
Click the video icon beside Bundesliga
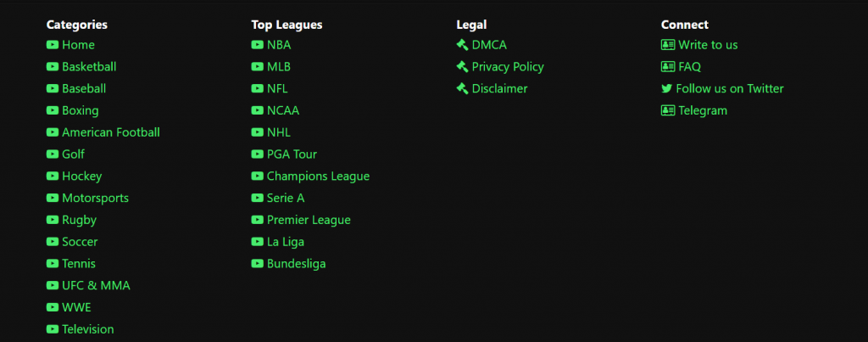pos(257,263)
